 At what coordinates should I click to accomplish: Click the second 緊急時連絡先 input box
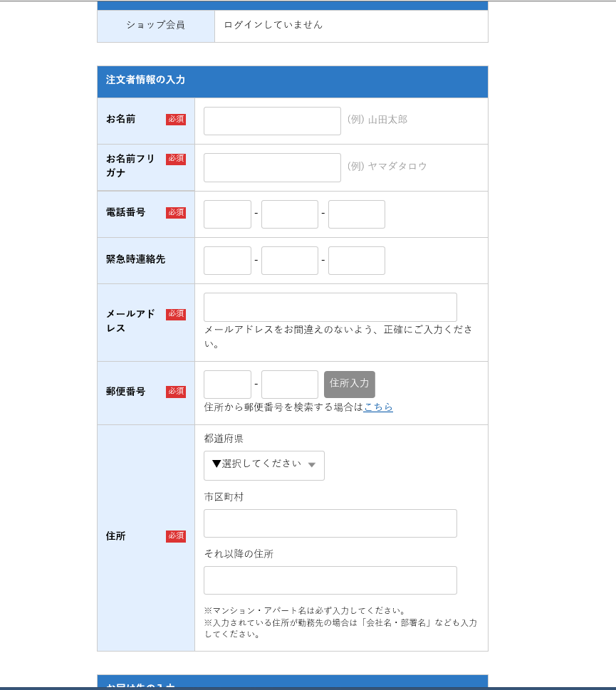(x=289, y=260)
